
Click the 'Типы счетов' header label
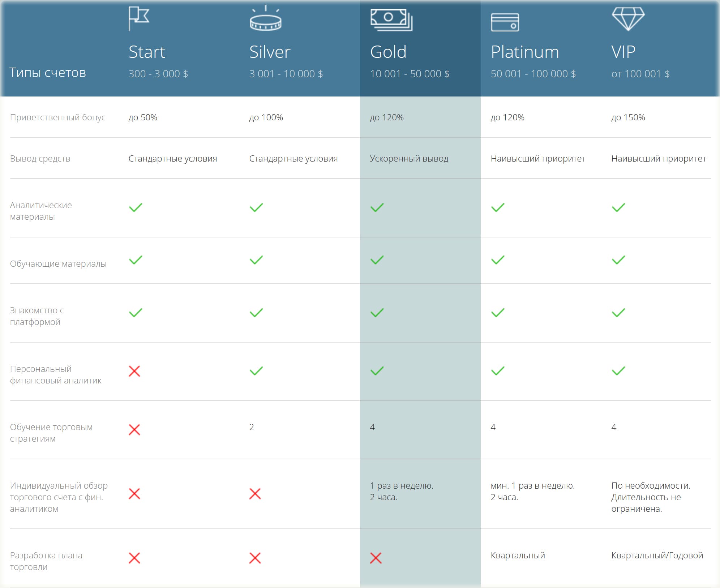[47, 73]
